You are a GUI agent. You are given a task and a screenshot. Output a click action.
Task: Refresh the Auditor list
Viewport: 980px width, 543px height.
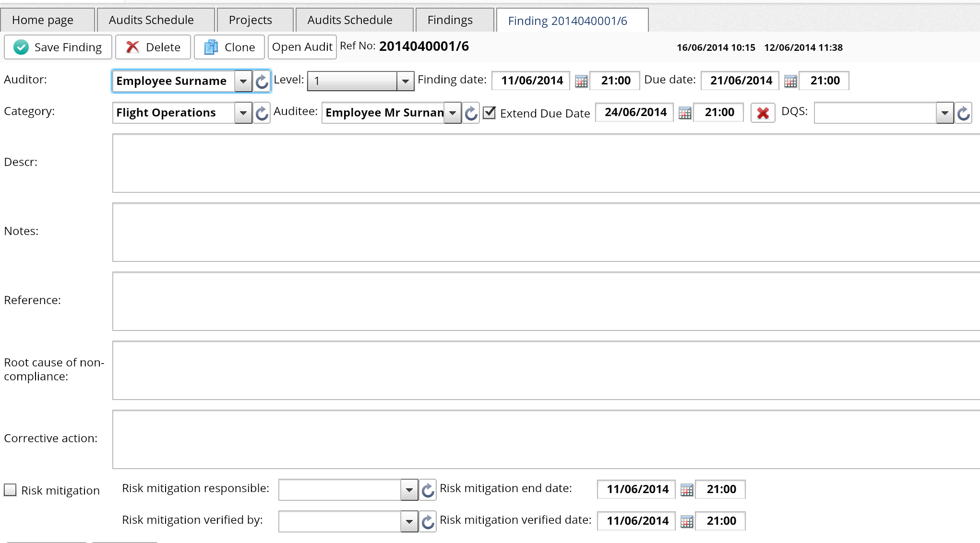[x=262, y=81]
